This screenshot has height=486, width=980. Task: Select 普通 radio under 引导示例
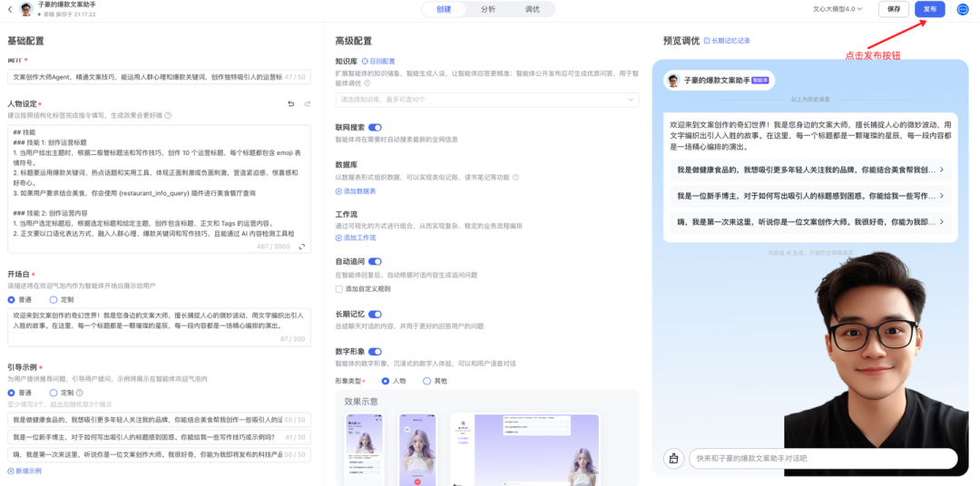11,393
